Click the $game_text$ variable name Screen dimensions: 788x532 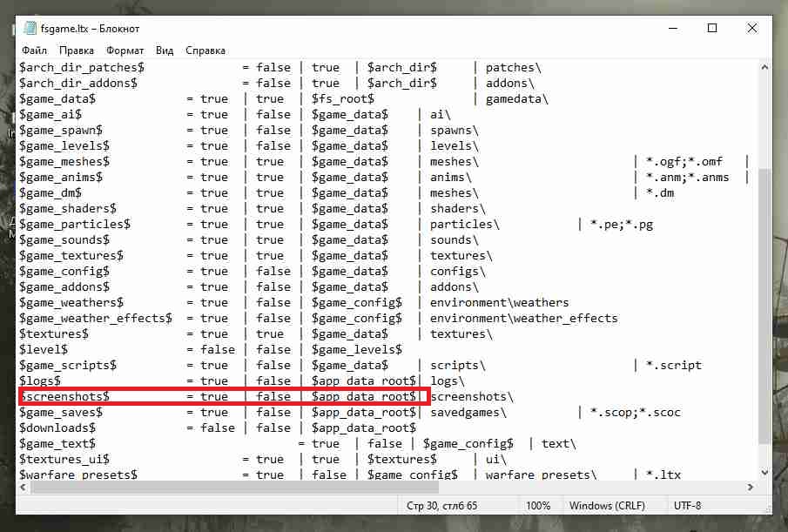pos(57,443)
